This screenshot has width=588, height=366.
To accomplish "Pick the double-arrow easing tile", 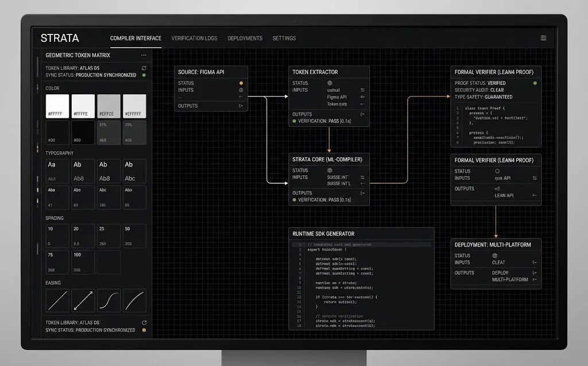I will click(83, 300).
